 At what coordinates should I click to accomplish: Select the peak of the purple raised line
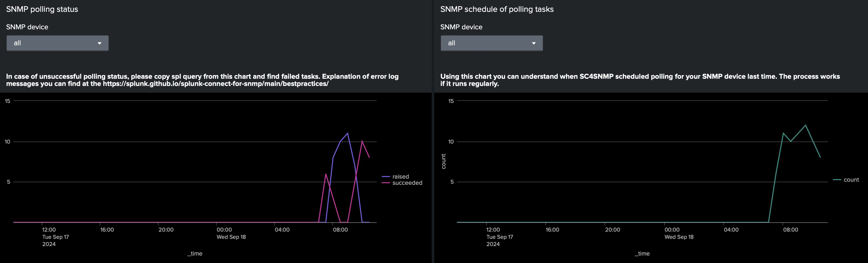click(347, 133)
